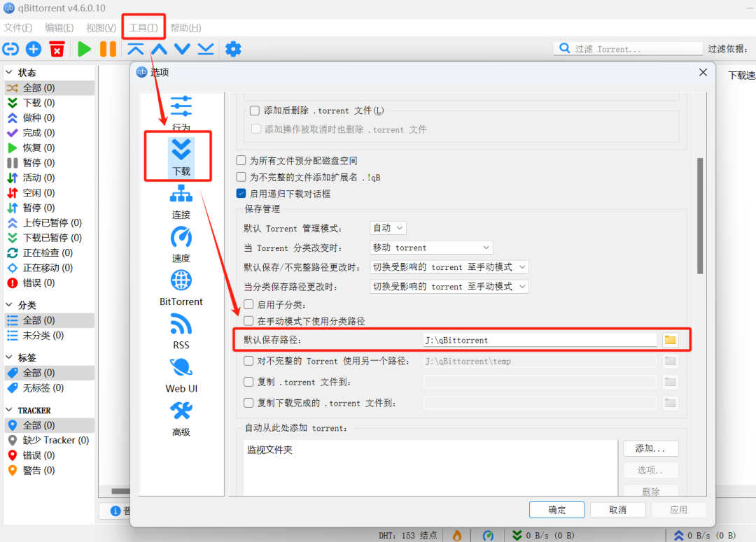Image resolution: width=756 pixels, height=542 pixels.
Task: Enable 启用子分类 checkbox
Action: click(248, 304)
